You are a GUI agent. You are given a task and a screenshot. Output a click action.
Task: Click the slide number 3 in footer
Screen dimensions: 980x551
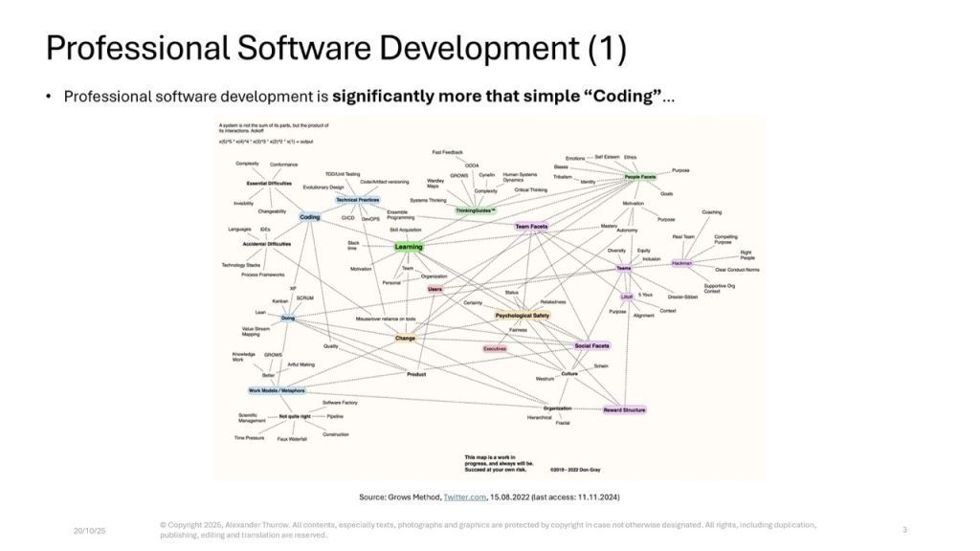[904, 529]
